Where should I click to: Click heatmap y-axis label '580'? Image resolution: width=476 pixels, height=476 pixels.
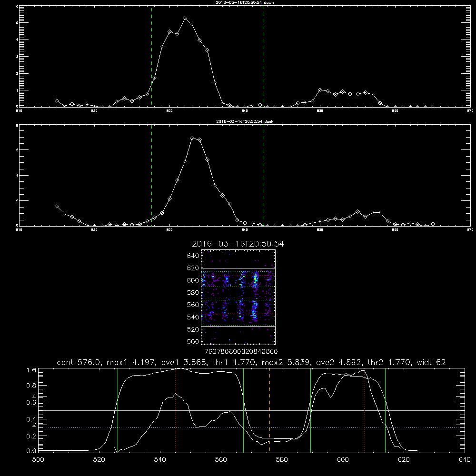click(193, 293)
